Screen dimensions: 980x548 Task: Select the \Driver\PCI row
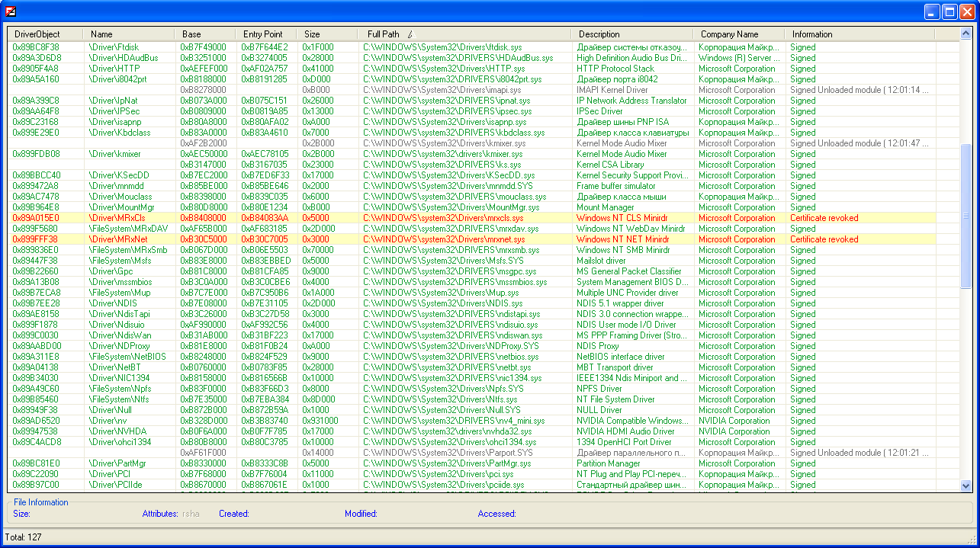pos(471,474)
